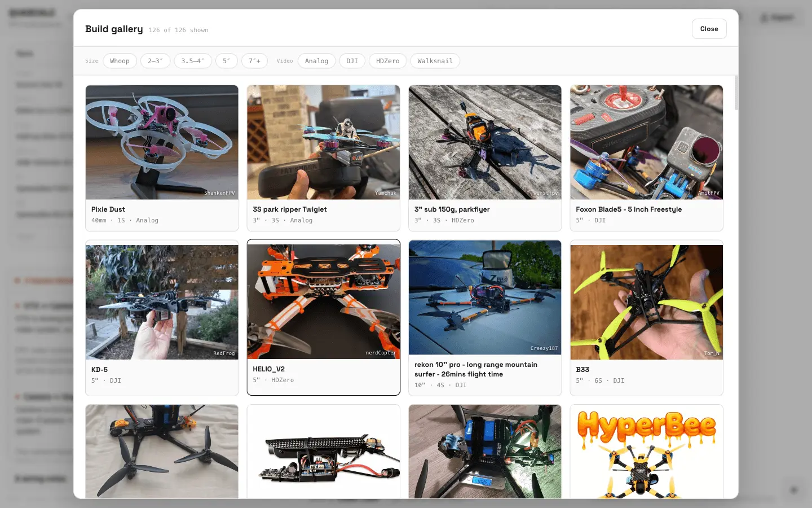Open the rekon 10” pro build photo
The height and width of the screenshot is (508, 812).
[x=485, y=297]
